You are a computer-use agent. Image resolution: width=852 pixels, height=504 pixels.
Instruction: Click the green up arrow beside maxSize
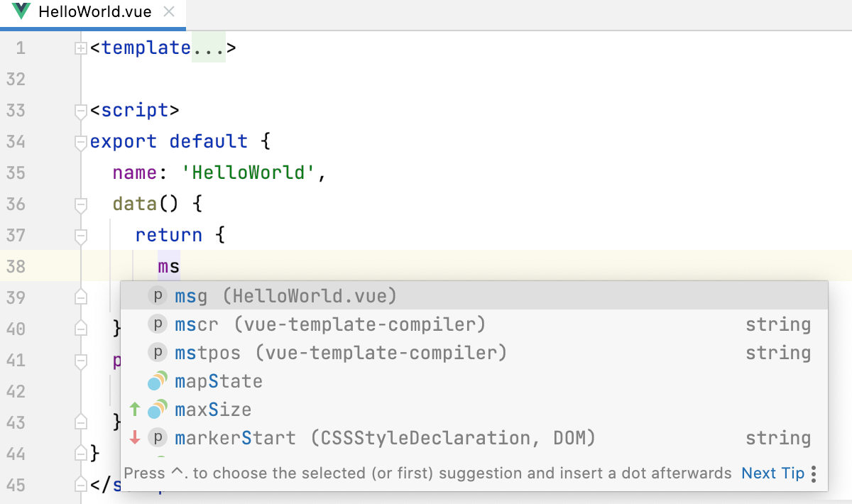coord(135,409)
